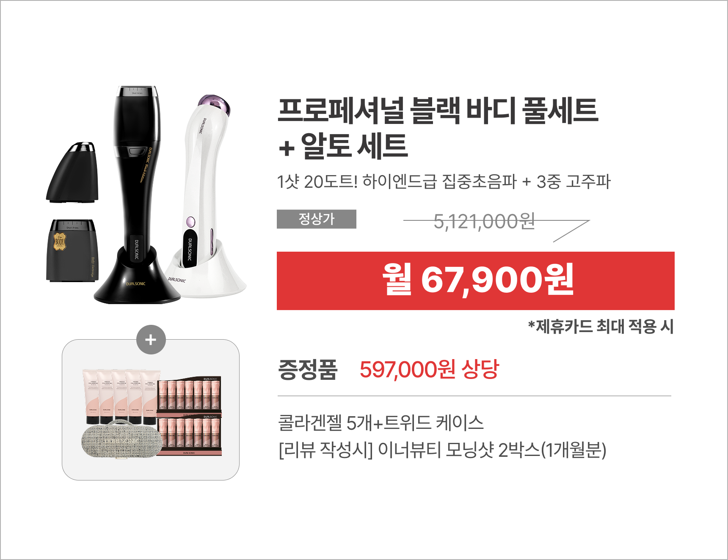
Task: Click the red 월 67,900원 price banner
Action: pos(475,281)
